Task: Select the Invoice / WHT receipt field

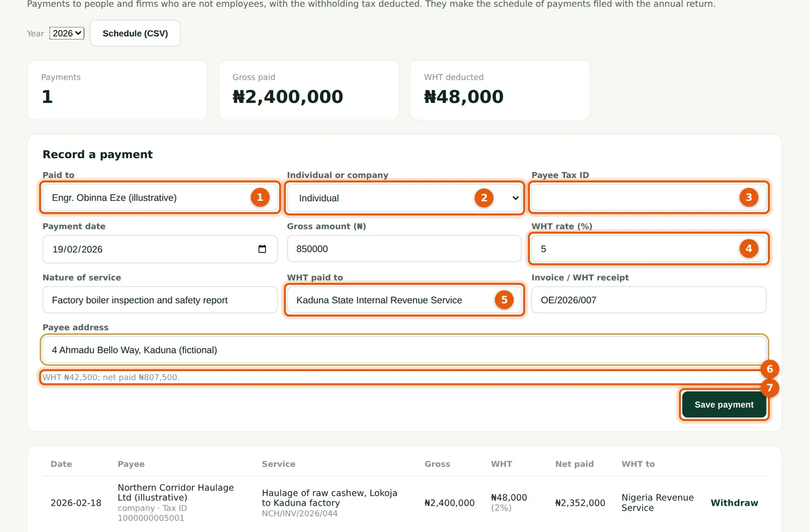Action: point(649,300)
